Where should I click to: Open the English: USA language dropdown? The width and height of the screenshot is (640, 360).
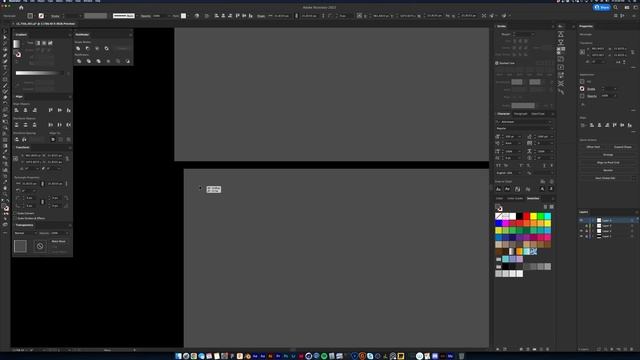coord(509,173)
